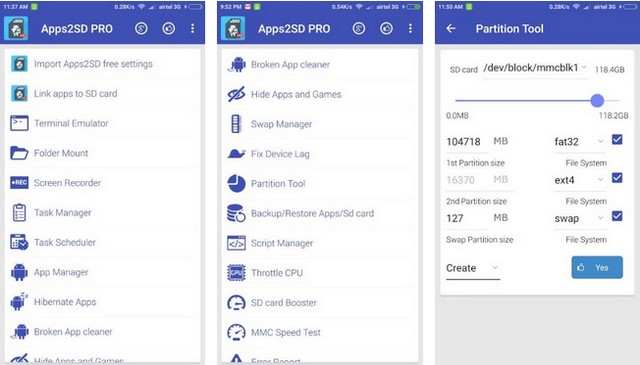Tap the 118.4GB SD card capacity text
The image size is (640, 365).
click(609, 69)
